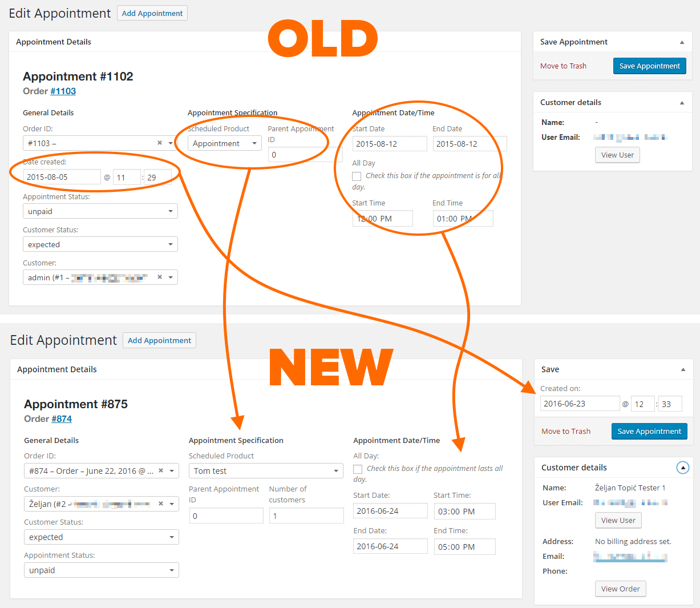The image size is (700, 608).
Task: Check the new All Day checkbox
Action: (x=358, y=469)
